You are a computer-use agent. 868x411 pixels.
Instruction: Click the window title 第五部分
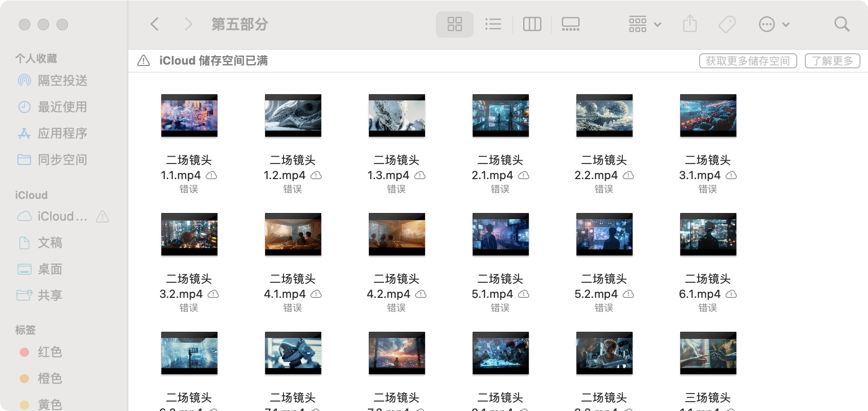[x=240, y=24]
